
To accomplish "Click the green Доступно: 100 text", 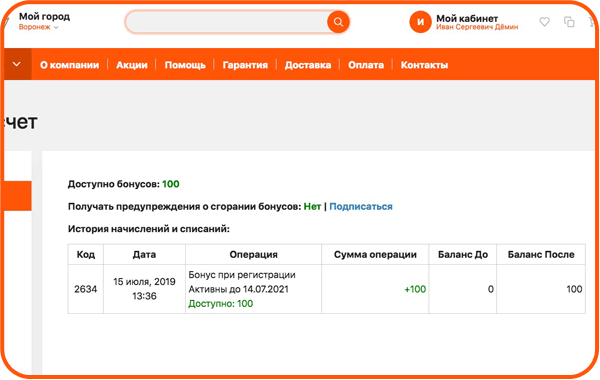I will coord(220,303).
